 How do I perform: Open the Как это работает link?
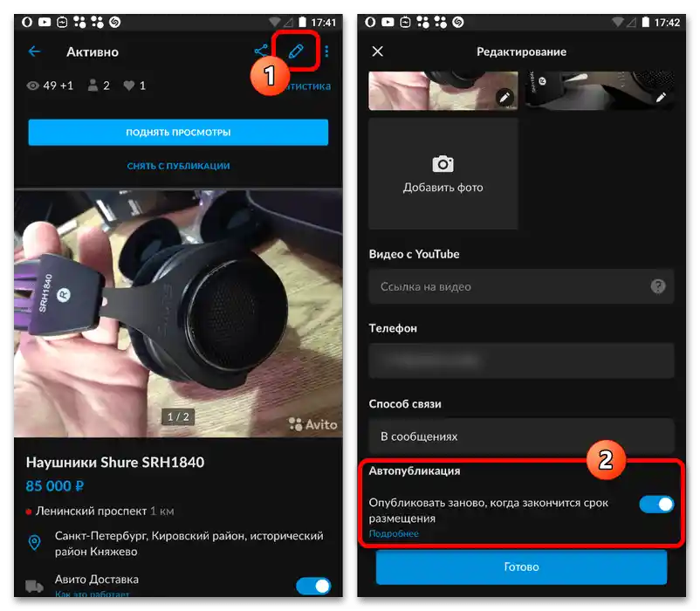click(x=92, y=594)
